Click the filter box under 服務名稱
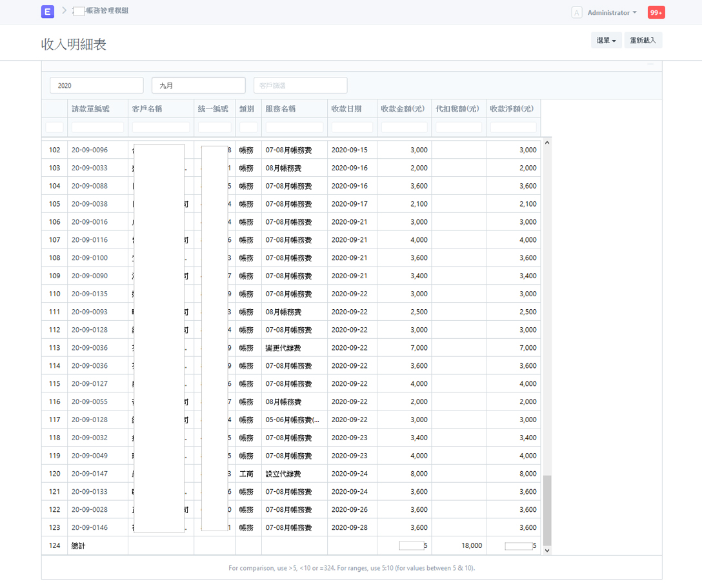702x588 pixels. click(294, 128)
